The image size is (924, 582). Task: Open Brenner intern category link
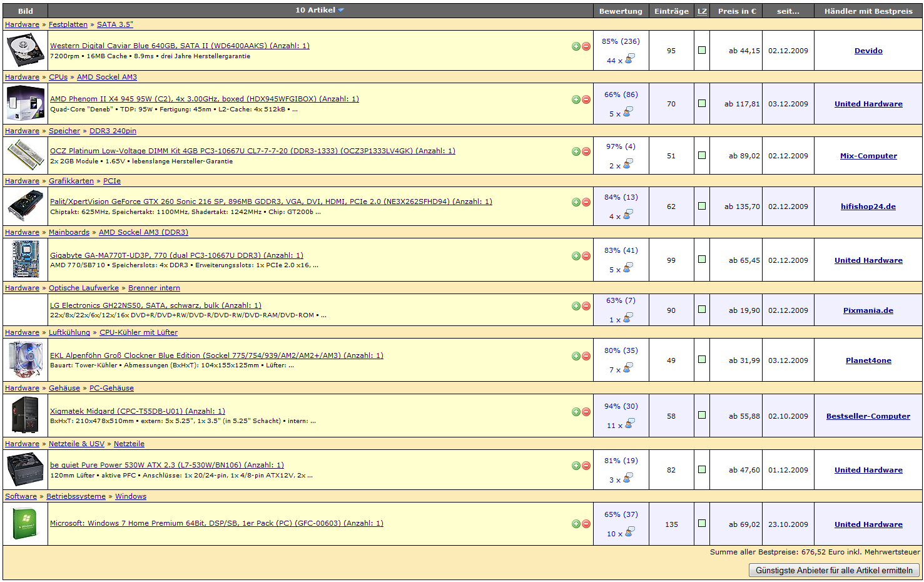point(154,288)
